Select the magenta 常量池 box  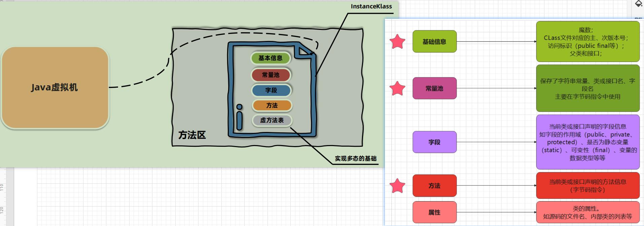coord(435,88)
